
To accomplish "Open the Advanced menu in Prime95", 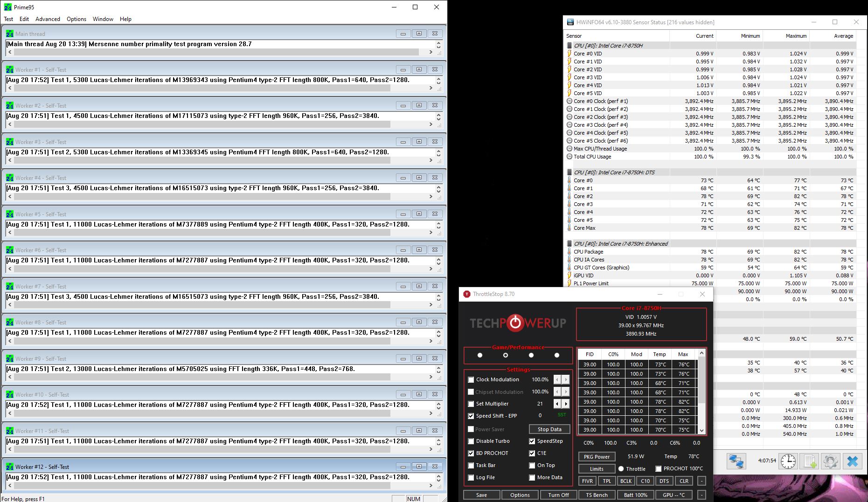I will point(48,19).
